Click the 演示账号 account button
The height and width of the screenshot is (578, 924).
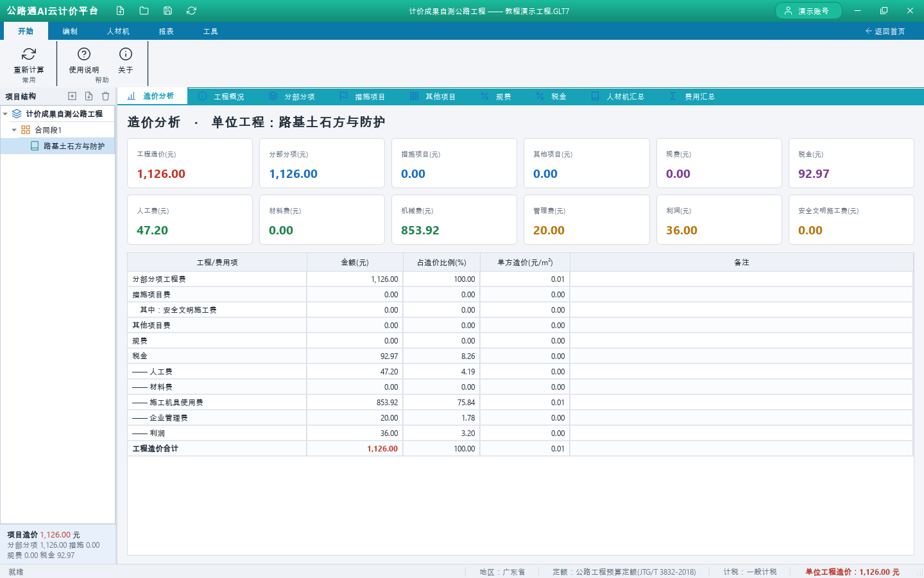809,11
